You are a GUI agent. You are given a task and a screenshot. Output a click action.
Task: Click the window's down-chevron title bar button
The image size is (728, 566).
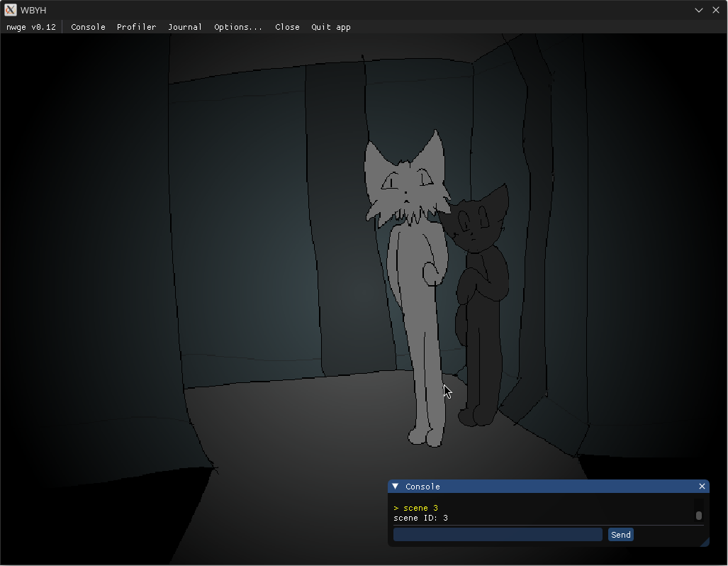699,10
